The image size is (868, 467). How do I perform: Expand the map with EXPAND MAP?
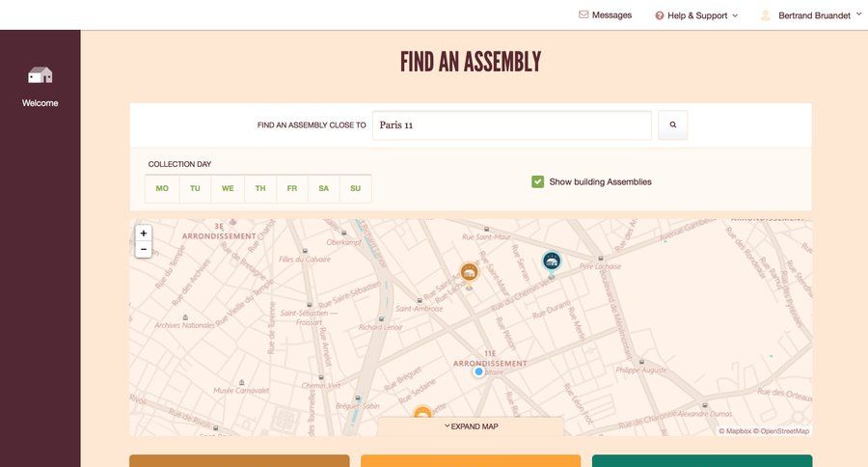tap(471, 426)
